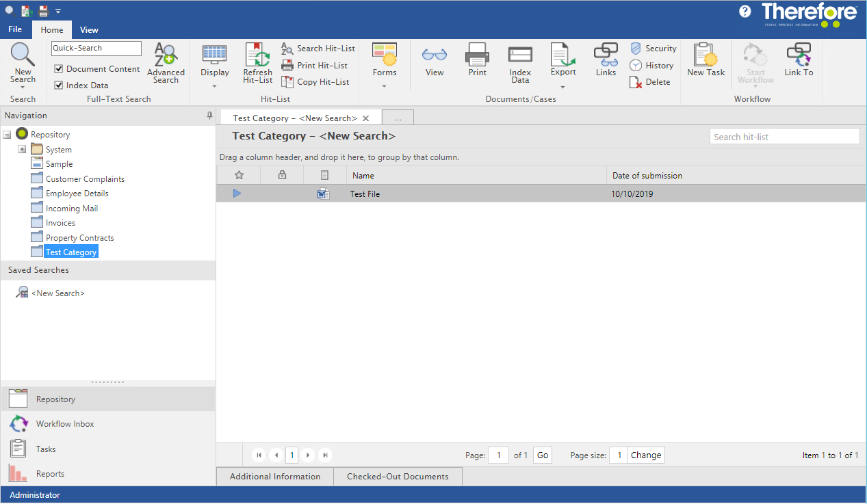The height and width of the screenshot is (504, 867).
Task: Click the Index Data icon
Action: coord(519,62)
